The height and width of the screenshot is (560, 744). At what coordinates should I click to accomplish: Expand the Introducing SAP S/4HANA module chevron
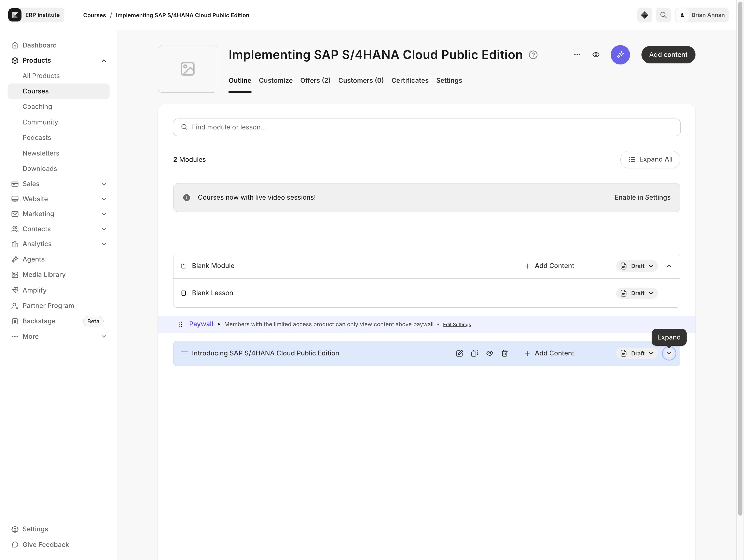coord(669,353)
